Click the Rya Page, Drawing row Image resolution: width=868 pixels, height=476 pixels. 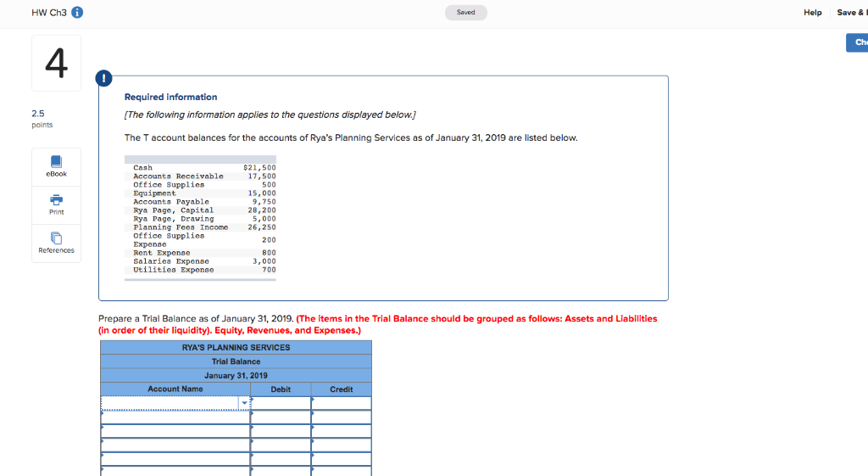coord(200,219)
